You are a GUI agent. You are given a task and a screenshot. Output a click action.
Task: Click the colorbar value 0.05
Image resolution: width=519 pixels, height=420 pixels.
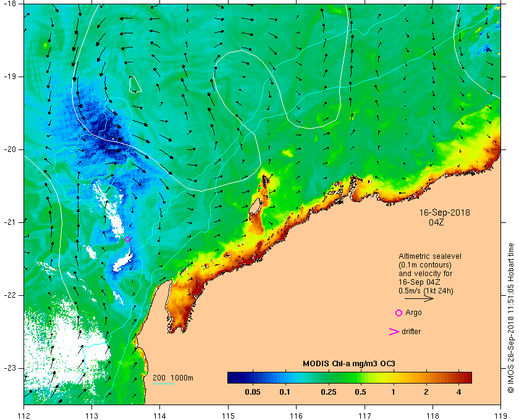[253, 393]
